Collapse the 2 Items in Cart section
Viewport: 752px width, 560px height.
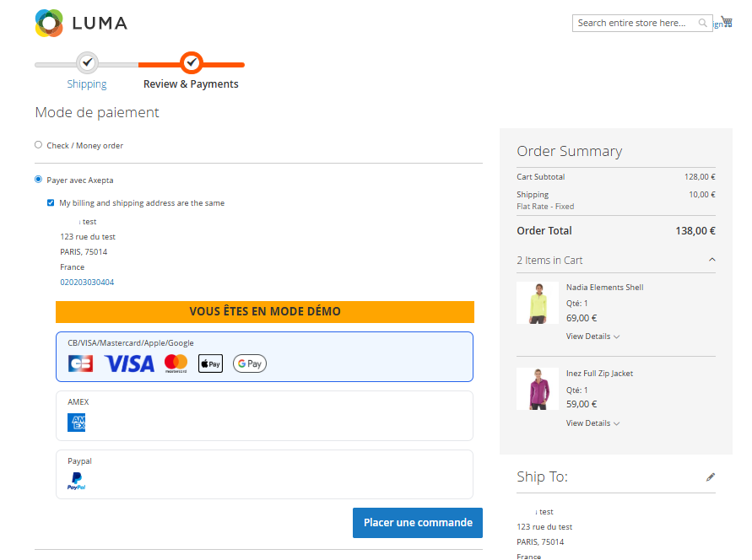711,260
